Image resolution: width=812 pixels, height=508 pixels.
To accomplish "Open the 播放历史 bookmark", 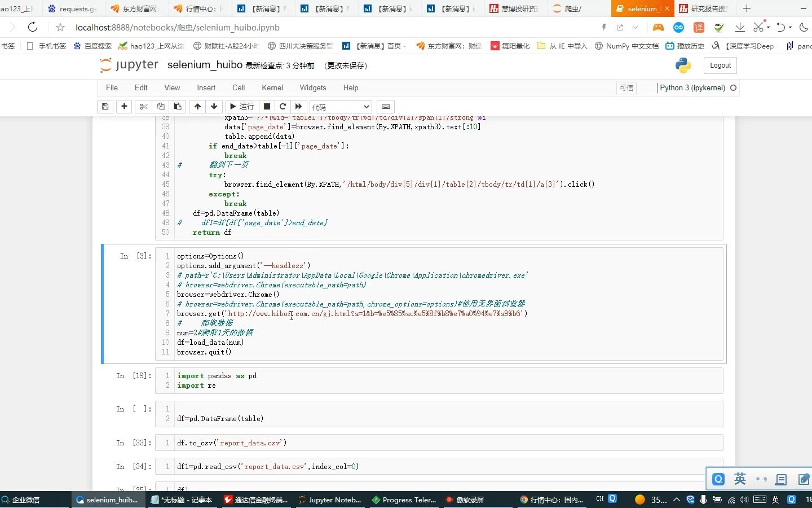I will click(685, 46).
